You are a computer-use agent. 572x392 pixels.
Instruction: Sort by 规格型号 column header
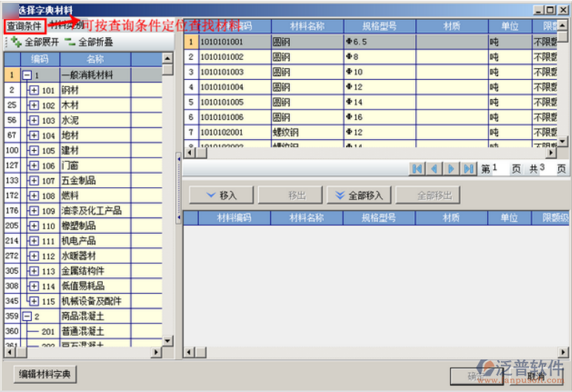[379, 27]
